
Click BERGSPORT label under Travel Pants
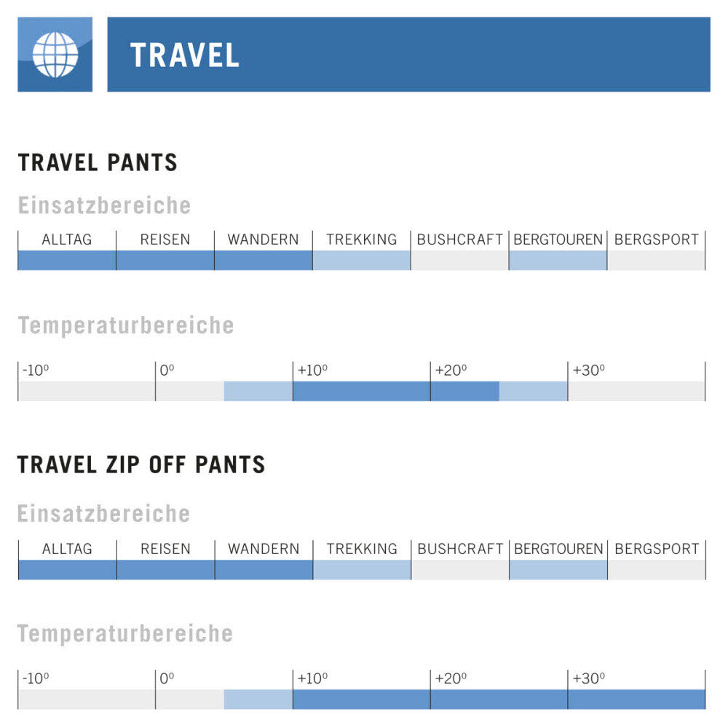click(x=656, y=240)
